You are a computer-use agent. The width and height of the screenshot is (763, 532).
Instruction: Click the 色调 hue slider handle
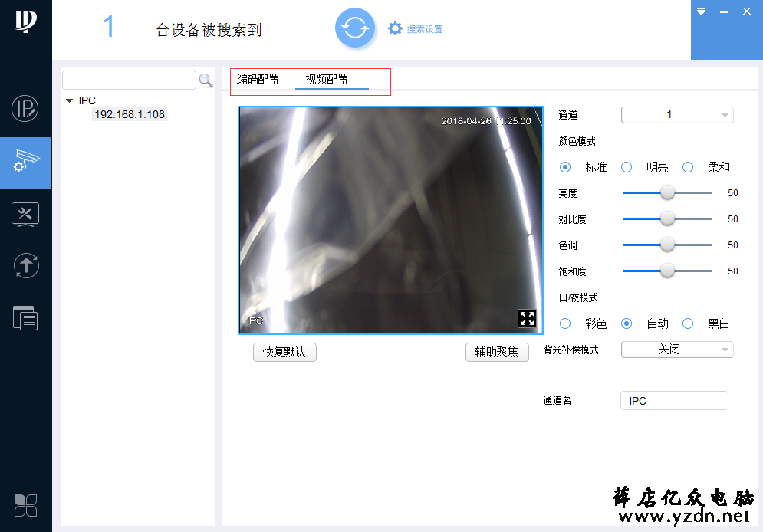[x=667, y=245]
